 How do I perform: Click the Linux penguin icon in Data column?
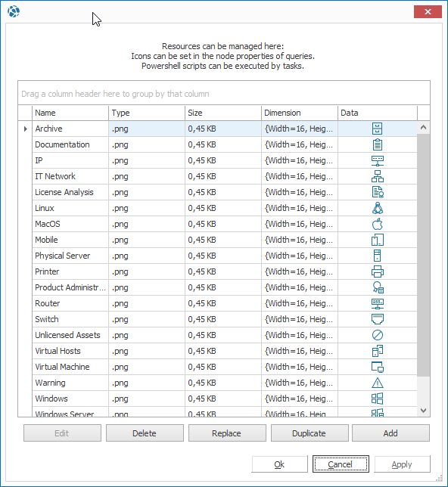tap(378, 208)
